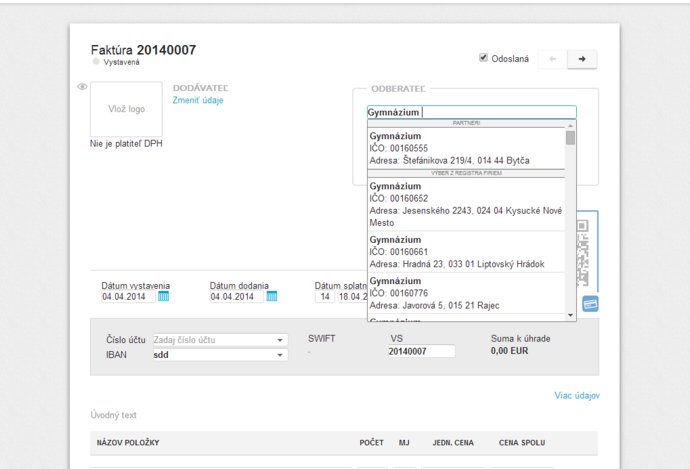Click the Odberateľ Gymnázium search field
This screenshot has height=469, width=690.
click(472, 112)
